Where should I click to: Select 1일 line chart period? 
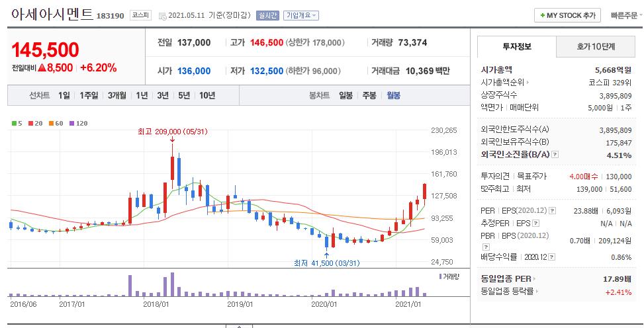click(64, 95)
